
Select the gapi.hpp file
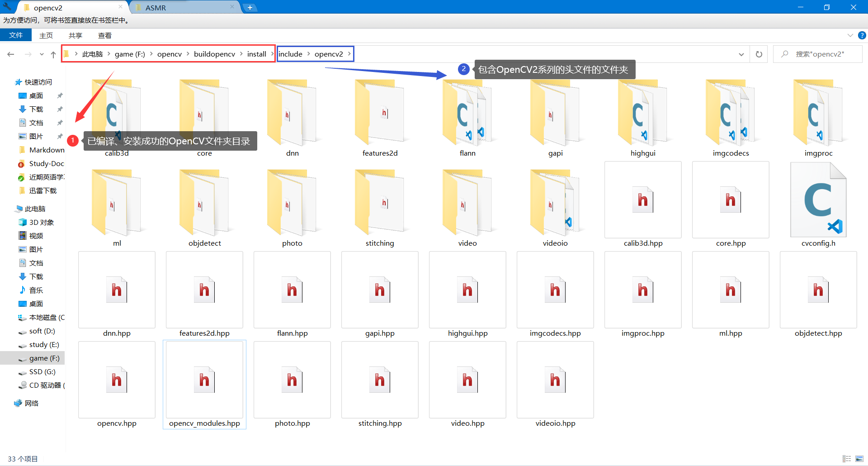coord(380,295)
